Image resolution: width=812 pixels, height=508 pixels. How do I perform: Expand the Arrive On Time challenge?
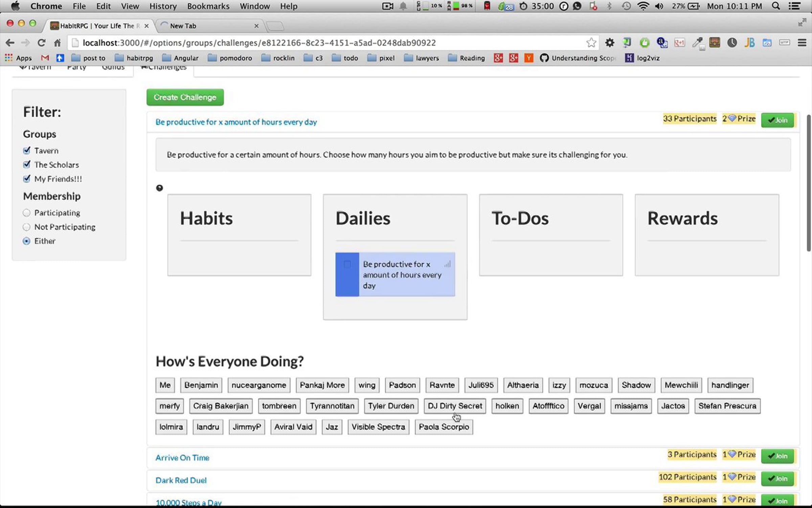point(182,458)
